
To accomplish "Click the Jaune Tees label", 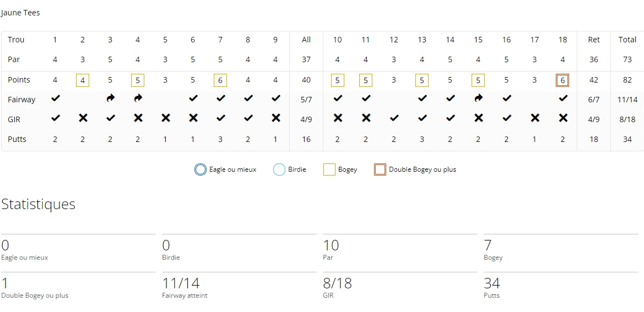I will click(20, 13).
